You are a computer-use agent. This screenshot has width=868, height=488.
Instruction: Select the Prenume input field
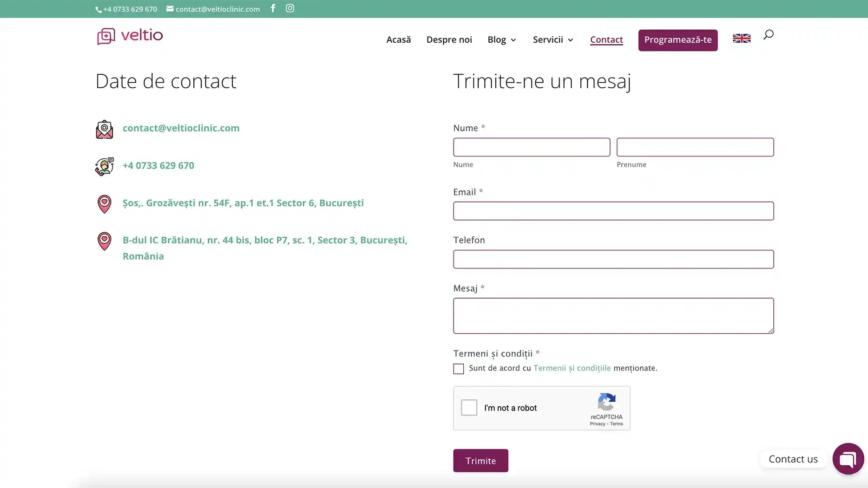(695, 147)
